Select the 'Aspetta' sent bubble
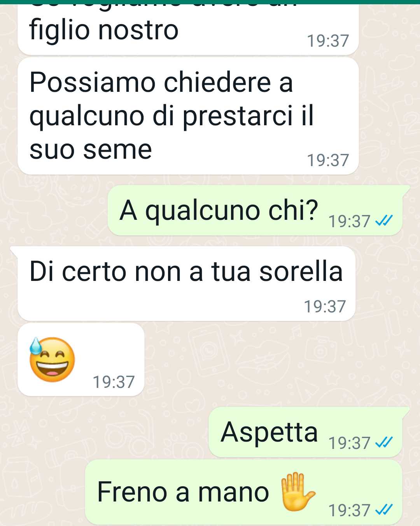 click(306, 432)
